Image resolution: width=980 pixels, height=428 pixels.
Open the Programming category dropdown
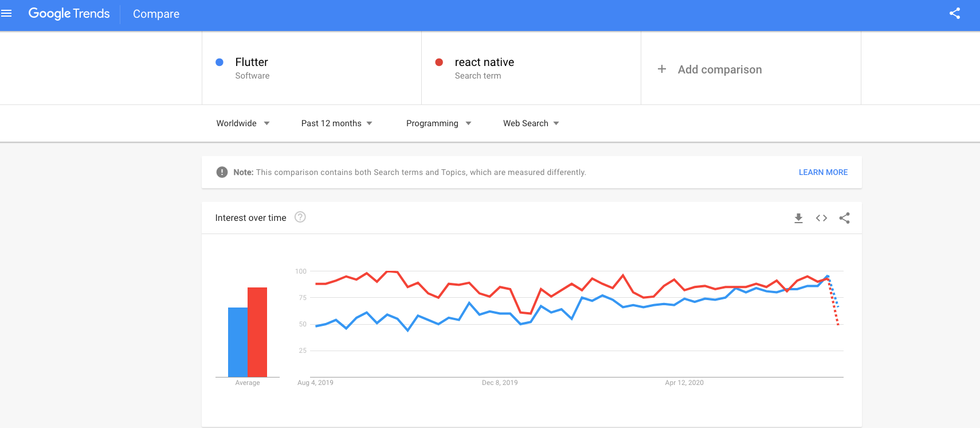(439, 123)
